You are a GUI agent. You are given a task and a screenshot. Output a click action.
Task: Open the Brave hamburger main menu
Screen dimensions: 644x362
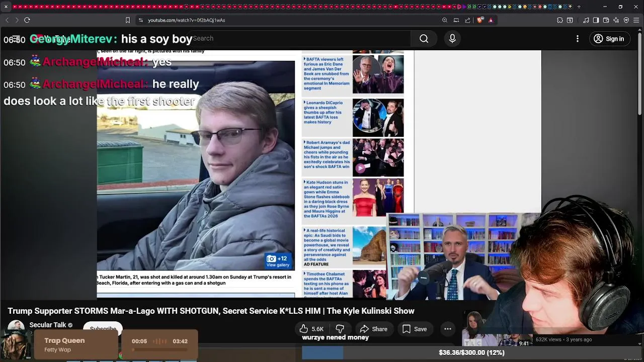point(636,20)
